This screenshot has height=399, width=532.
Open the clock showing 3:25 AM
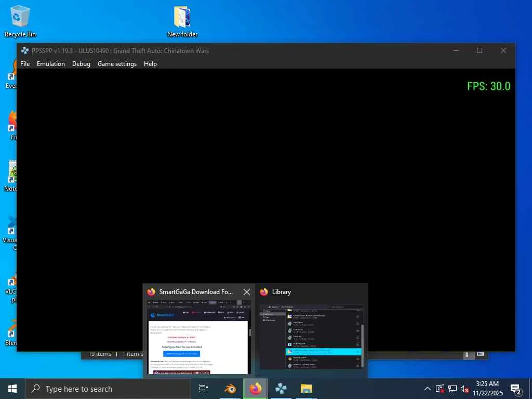(487, 389)
